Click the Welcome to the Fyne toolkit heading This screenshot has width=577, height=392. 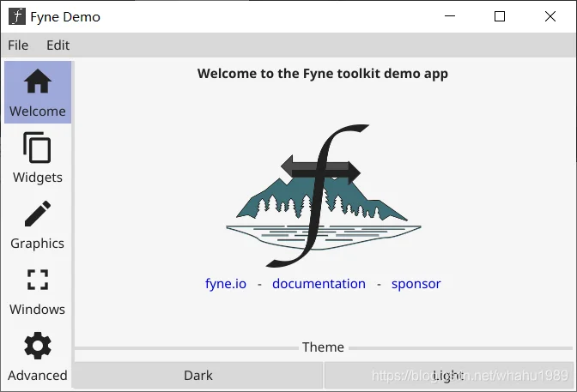322,74
